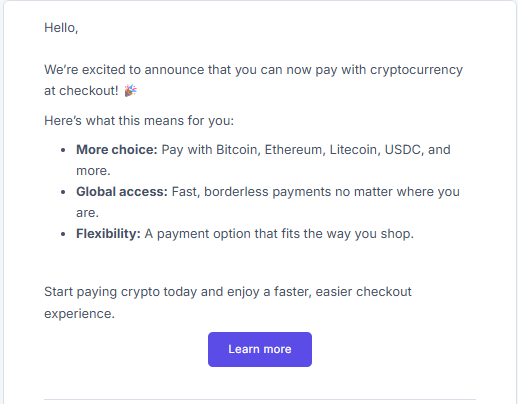Click the word experience above the button
The width and height of the screenshot is (518, 404).
click(79, 314)
